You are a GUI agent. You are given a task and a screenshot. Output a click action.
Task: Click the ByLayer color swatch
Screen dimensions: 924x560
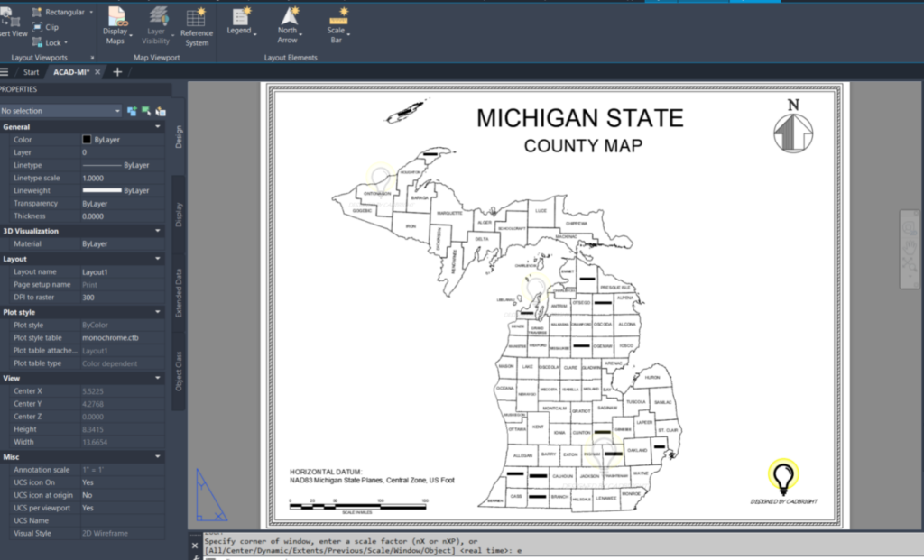(x=87, y=140)
